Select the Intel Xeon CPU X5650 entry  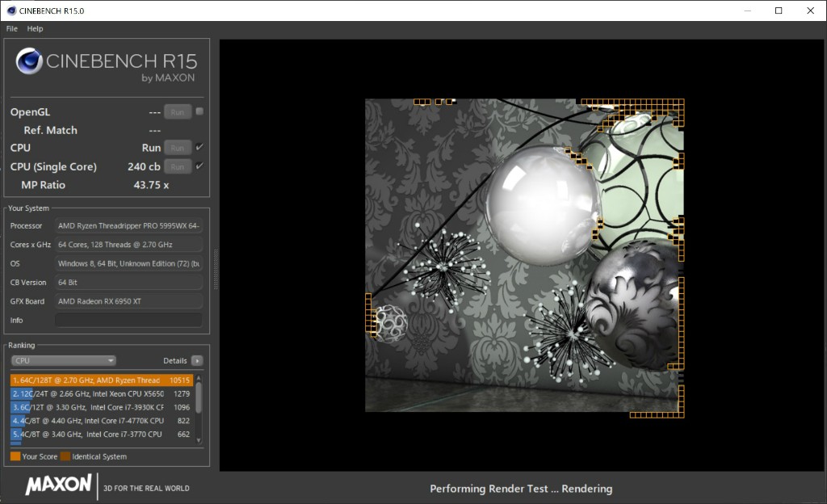tap(101, 394)
